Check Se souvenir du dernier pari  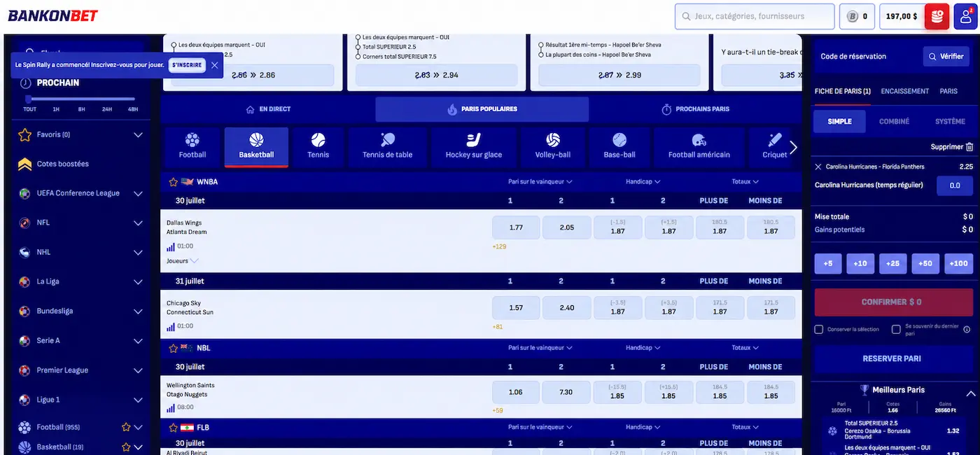(896, 329)
